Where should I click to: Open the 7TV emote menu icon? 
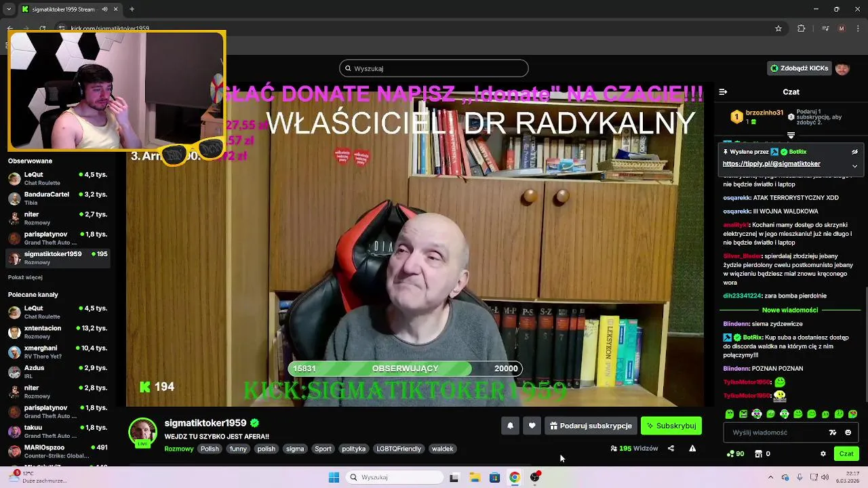pyautogui.click(x=833, y=432)
